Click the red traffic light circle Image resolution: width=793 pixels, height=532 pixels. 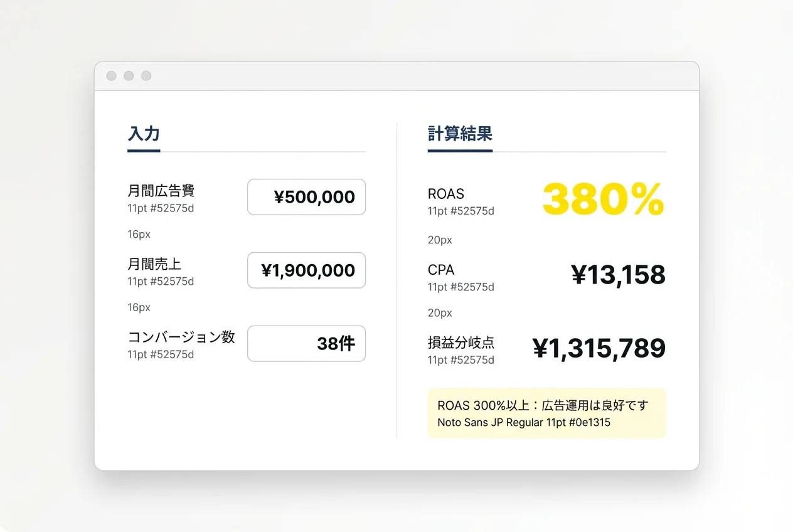point(111,75)
